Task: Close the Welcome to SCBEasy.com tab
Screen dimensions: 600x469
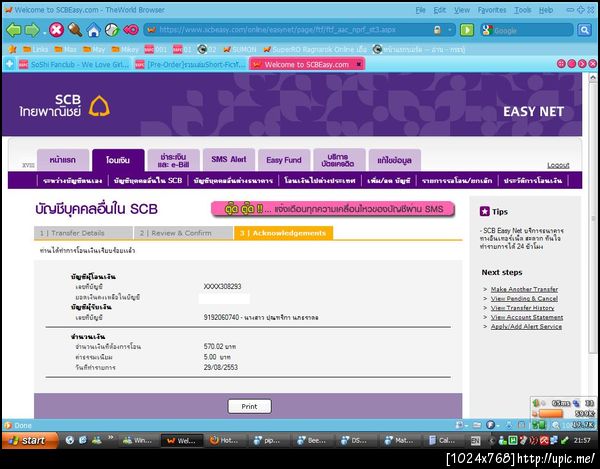Action: [x=359, y=64]
